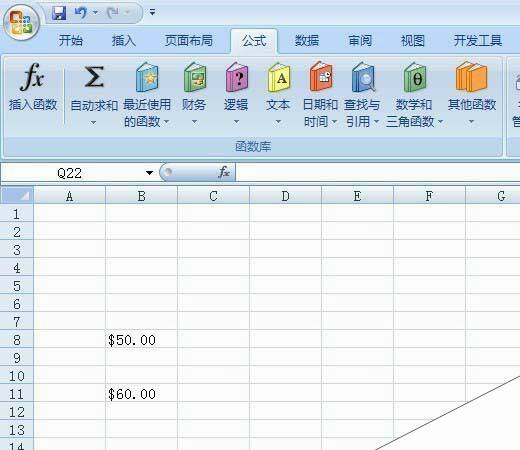This screenshot has width=520, height=450.
Task: Click the Name Box showing Q22
Action: [x=70, y=173]
